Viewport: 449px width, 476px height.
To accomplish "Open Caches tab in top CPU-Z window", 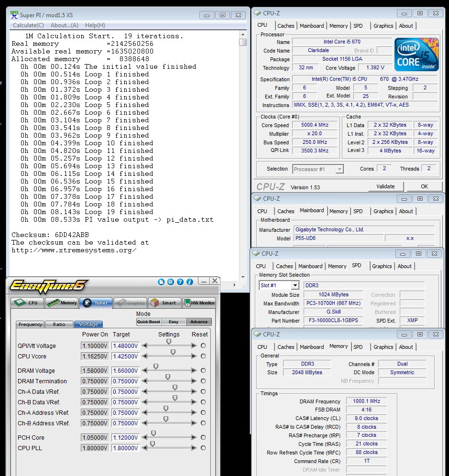I will pyautogui.click(x=286, y=26).
